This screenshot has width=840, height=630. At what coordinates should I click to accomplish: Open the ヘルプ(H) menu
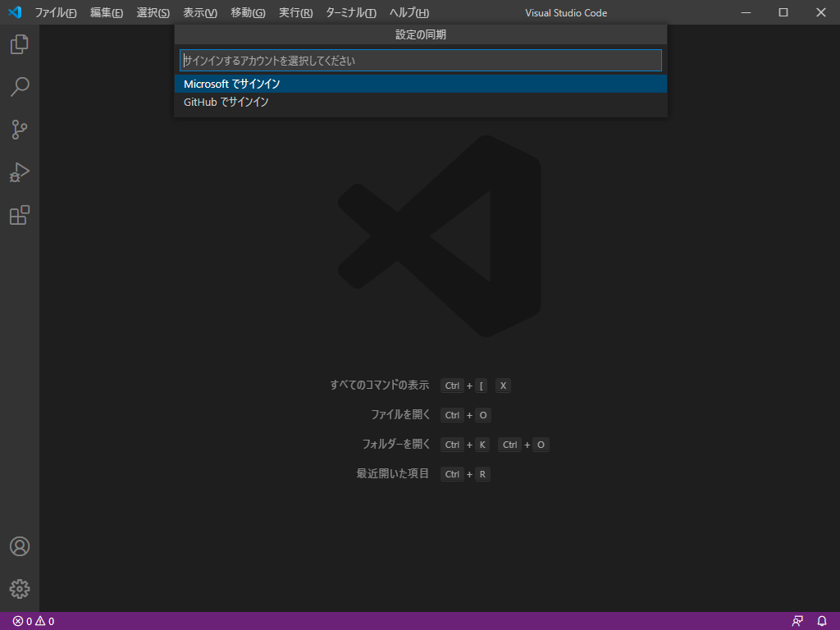coord(409,13)
